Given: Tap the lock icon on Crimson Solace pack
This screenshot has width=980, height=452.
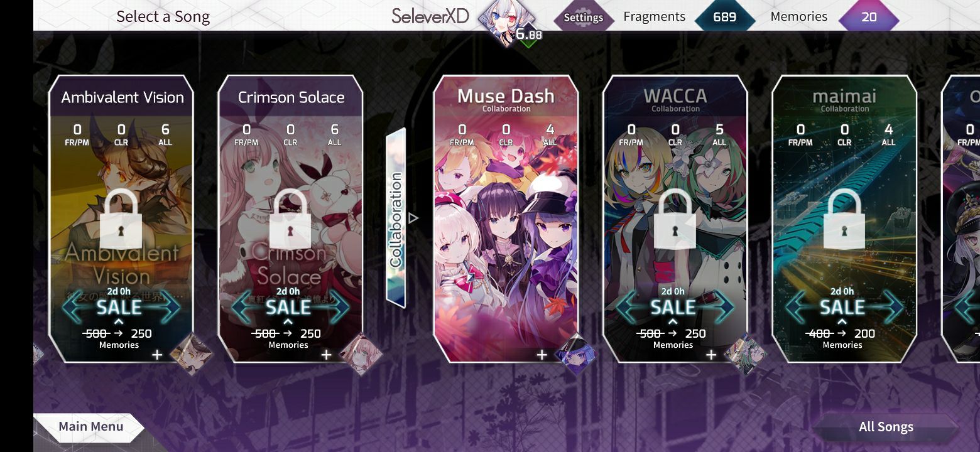Looking at the screenshot, I should coord(290,217).
